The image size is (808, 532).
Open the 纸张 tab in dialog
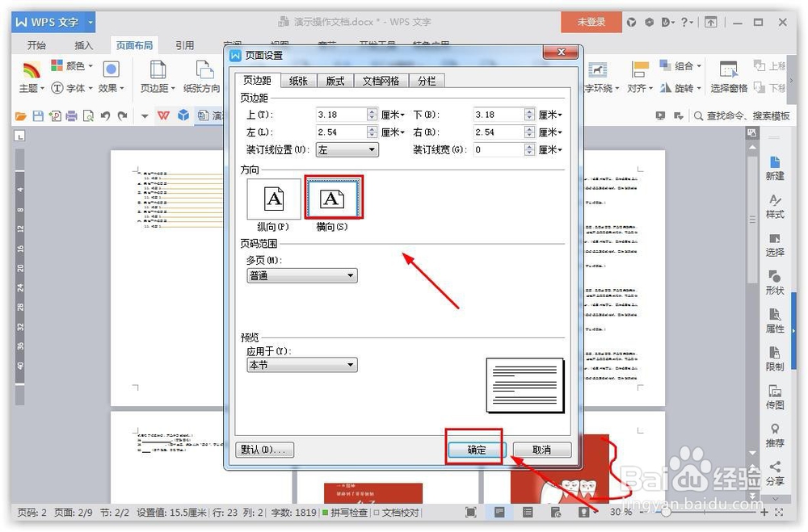click(x=298, y=81)
